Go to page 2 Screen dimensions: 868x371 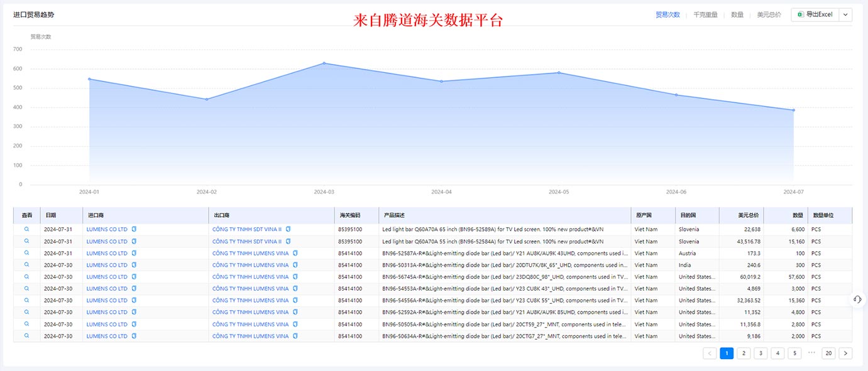(744, 353)
